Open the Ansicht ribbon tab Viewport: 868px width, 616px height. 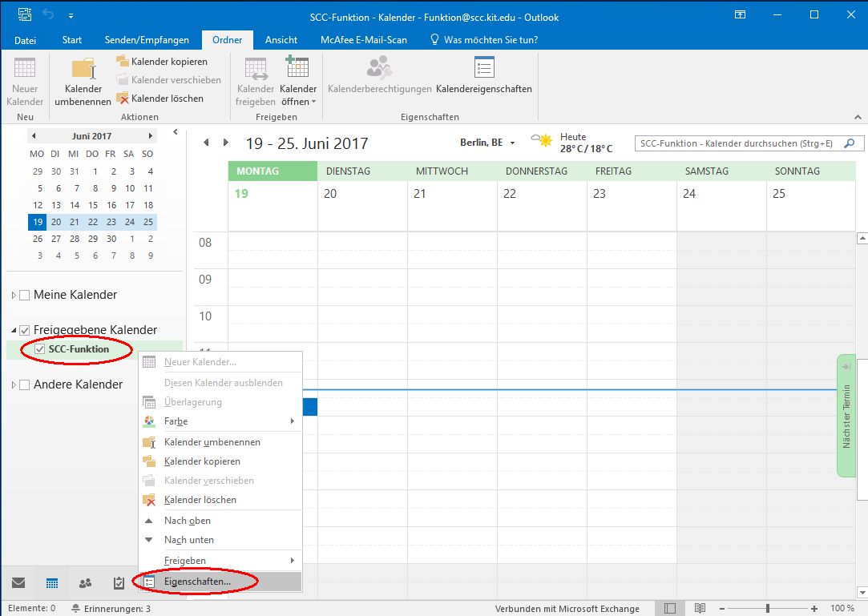[281, 39]
